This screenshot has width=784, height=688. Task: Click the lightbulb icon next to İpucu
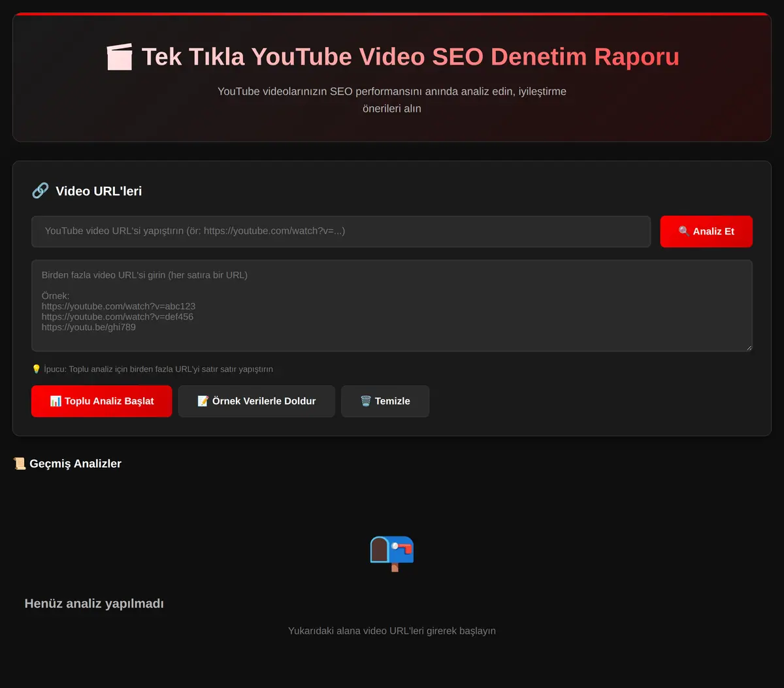coord(36,369)
